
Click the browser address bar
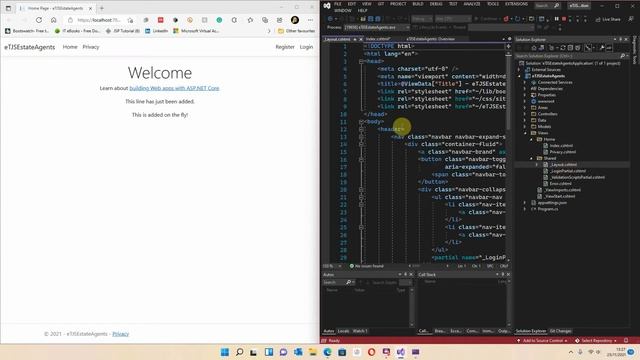[101, 20]
